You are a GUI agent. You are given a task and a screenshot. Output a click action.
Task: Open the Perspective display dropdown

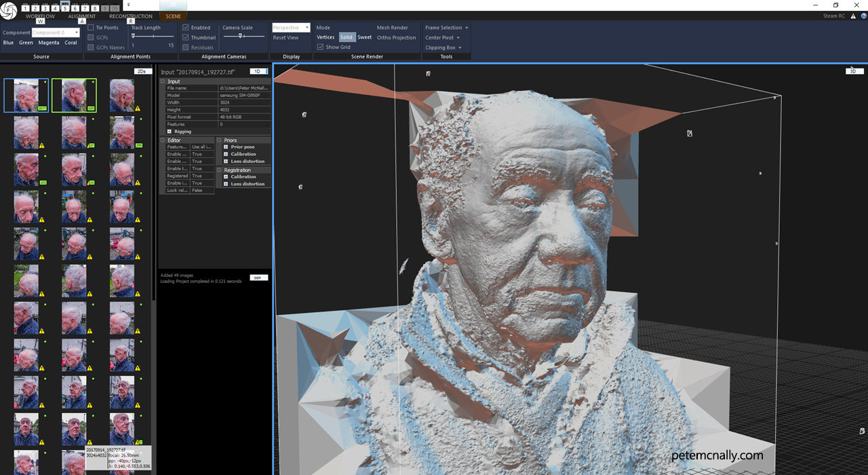coord(291,28)
